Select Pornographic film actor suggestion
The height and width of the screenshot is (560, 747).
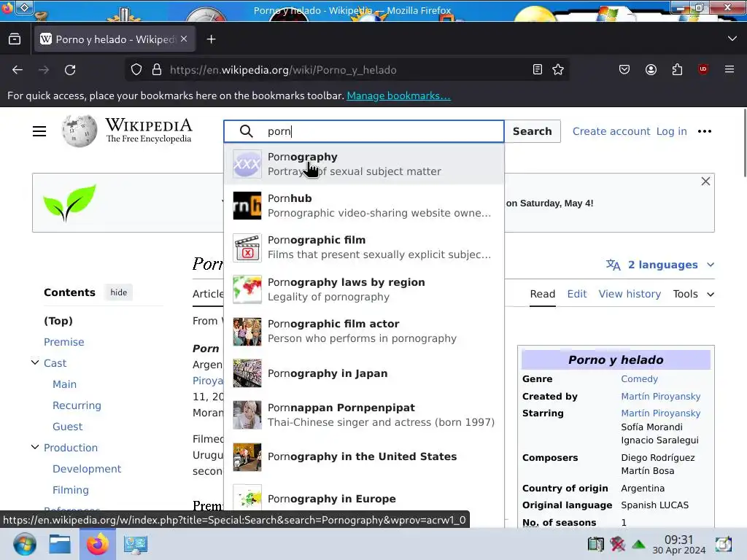[x=364, y=331]
